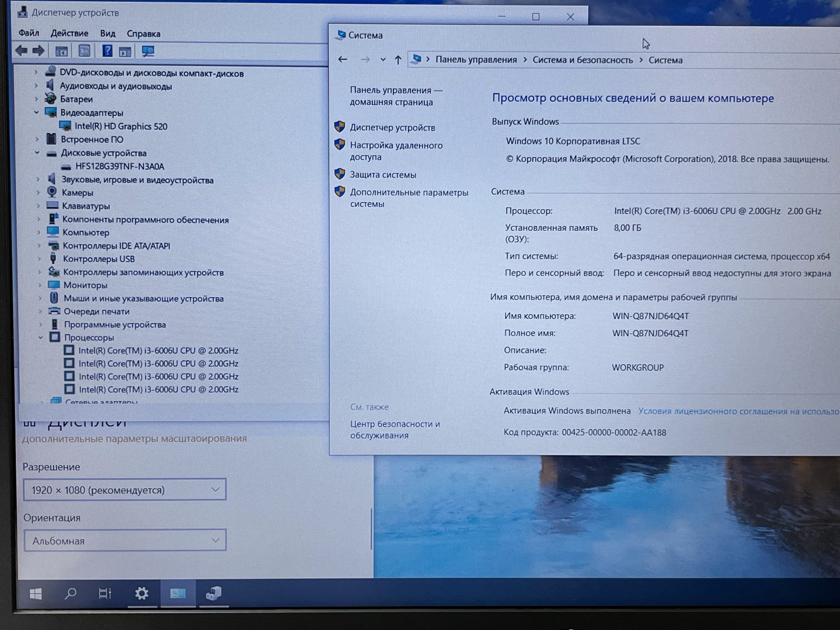
Task: Select Компоненты программного обеспечения category
Action: (x=145, y=219)
